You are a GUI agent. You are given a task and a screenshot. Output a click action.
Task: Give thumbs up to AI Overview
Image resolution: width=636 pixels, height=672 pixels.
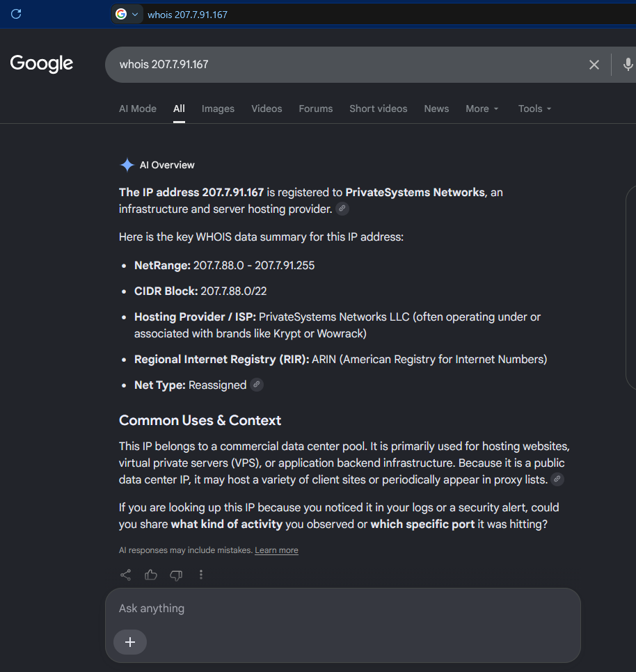[151, 575]
